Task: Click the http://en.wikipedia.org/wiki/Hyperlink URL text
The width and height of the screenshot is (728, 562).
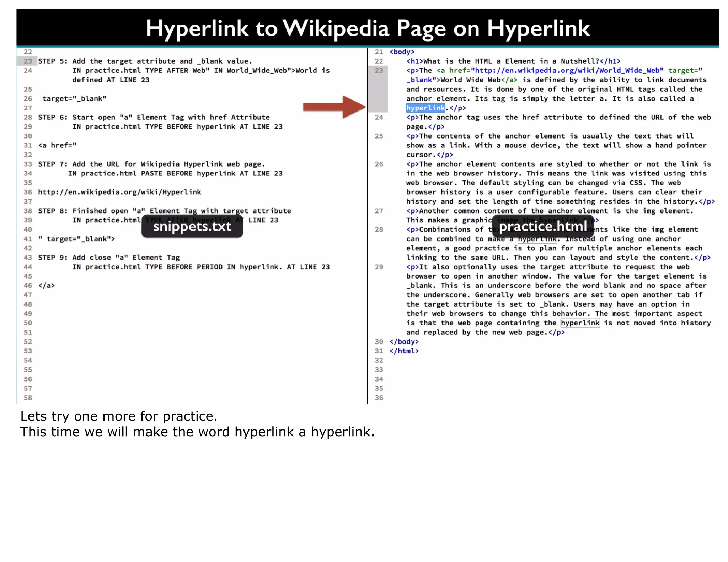Action: (119, 192)
